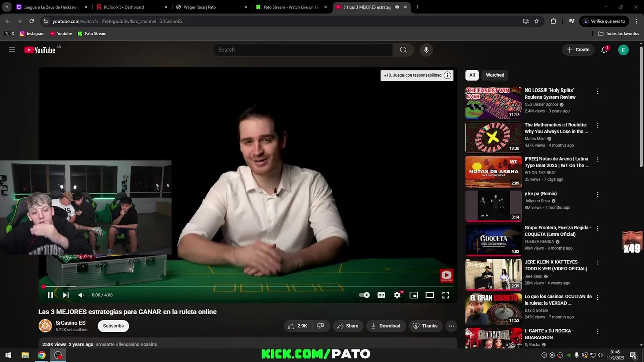The width and height of the screenshot is (644, 362).
Task: Open Todos los favoritos folder
Action: coord(618,34)
